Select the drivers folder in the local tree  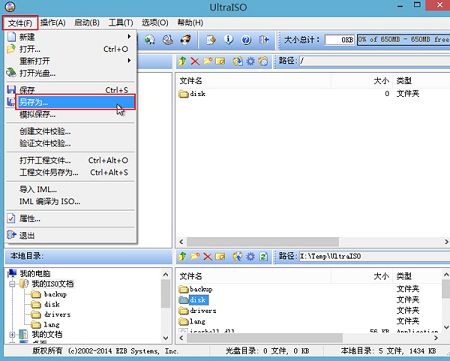[57, 314]
